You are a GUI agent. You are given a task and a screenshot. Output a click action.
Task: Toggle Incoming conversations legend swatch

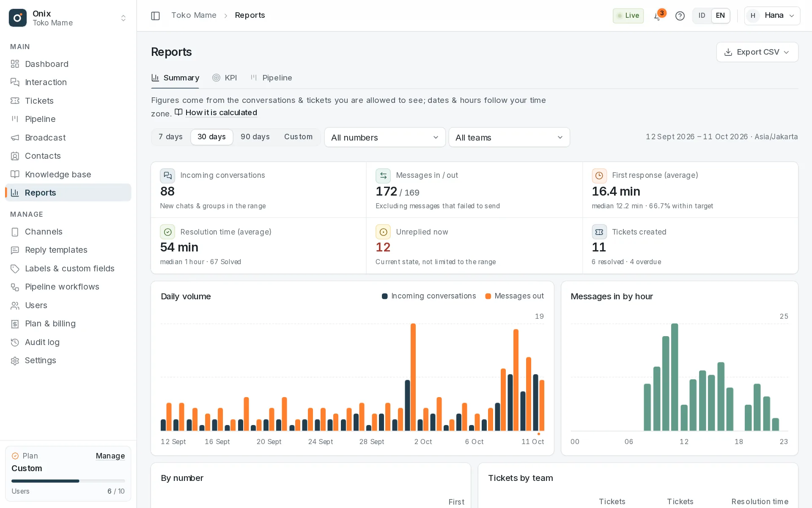click(385, 296)
